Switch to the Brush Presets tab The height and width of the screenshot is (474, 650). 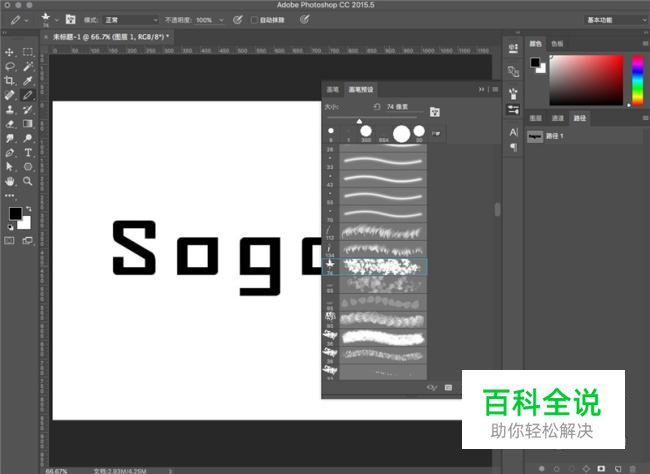point(361,90)
